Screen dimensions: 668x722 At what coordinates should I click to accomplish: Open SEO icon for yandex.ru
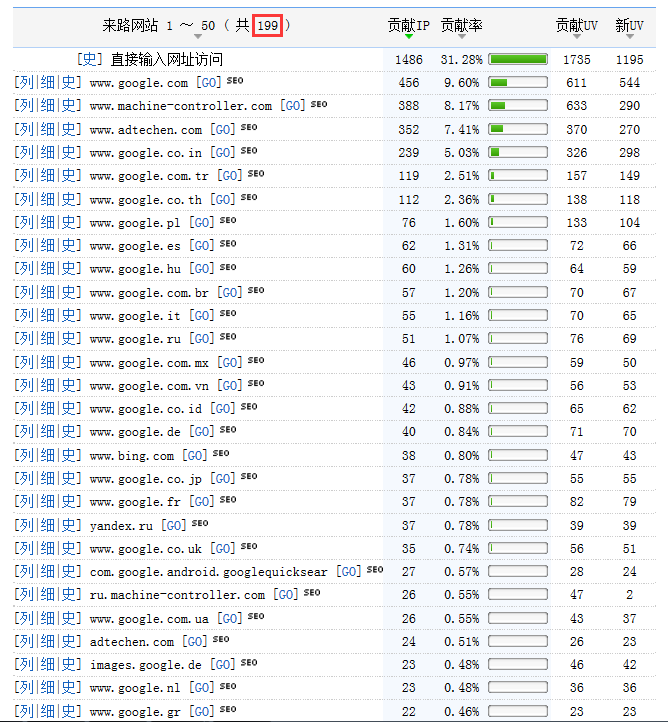(x=200, y=523)
